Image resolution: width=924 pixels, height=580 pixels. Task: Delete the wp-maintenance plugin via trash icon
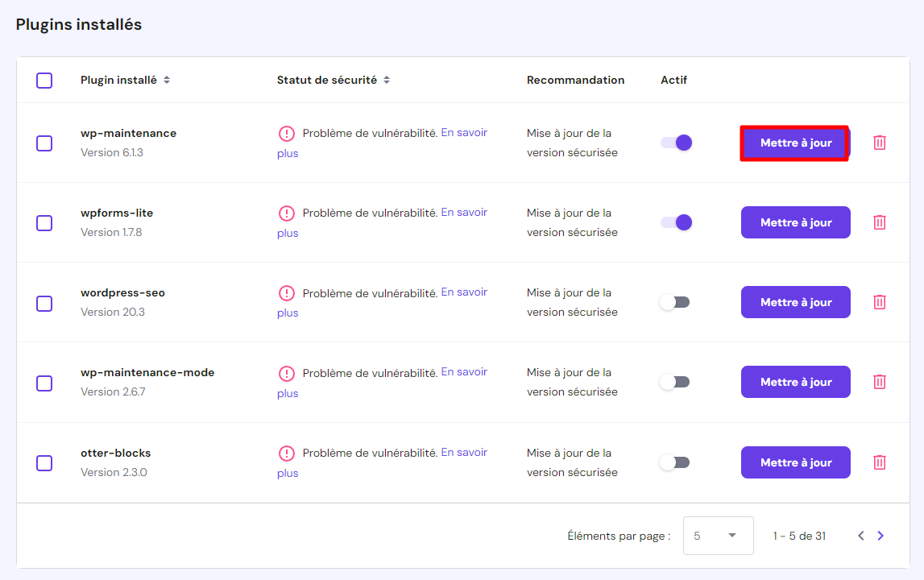click(x=879, y=143)
